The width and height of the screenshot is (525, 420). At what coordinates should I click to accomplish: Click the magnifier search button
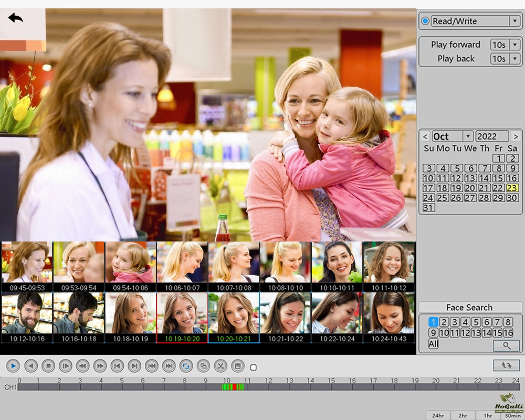506,345
